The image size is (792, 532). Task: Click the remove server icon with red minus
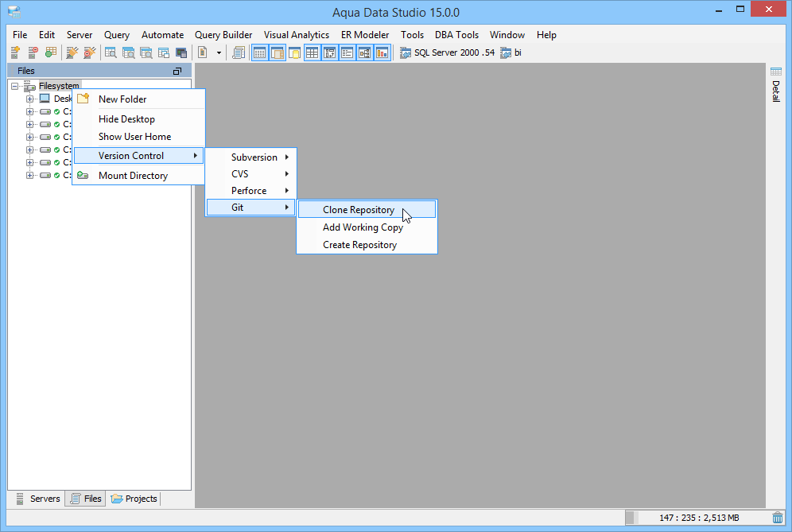pos(33,52)
